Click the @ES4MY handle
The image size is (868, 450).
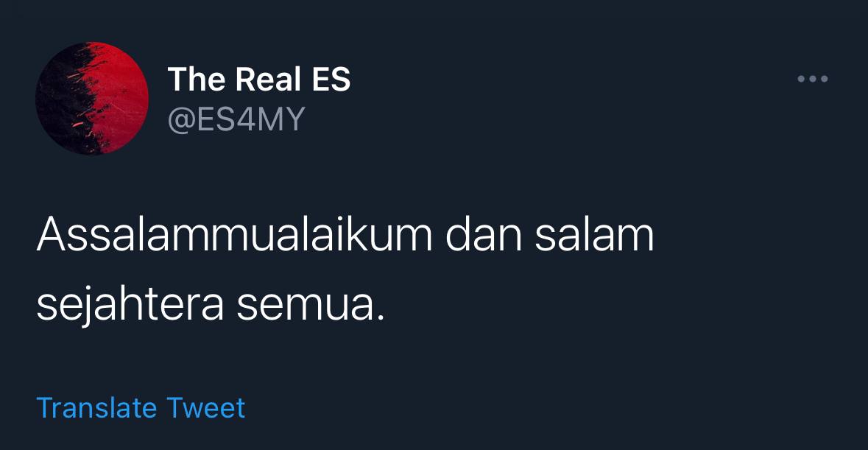tap(236, 119)
